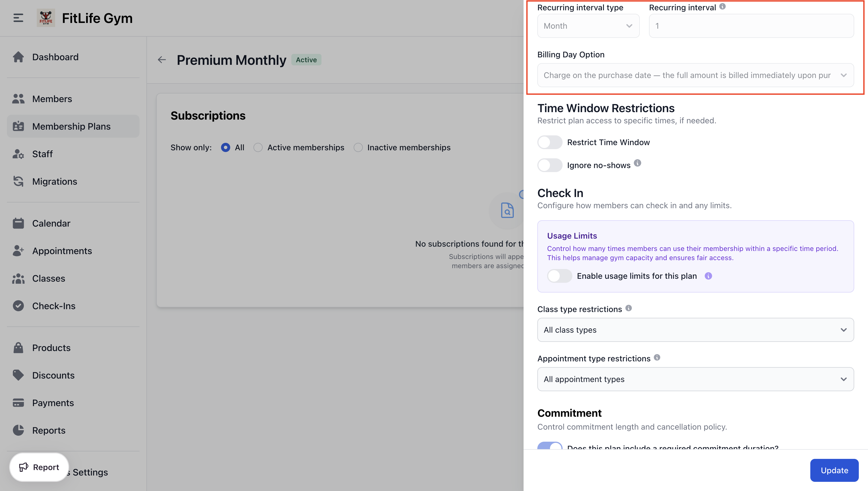Click the Update button
This screenshot has width=868, height=491.
[834, 470]
